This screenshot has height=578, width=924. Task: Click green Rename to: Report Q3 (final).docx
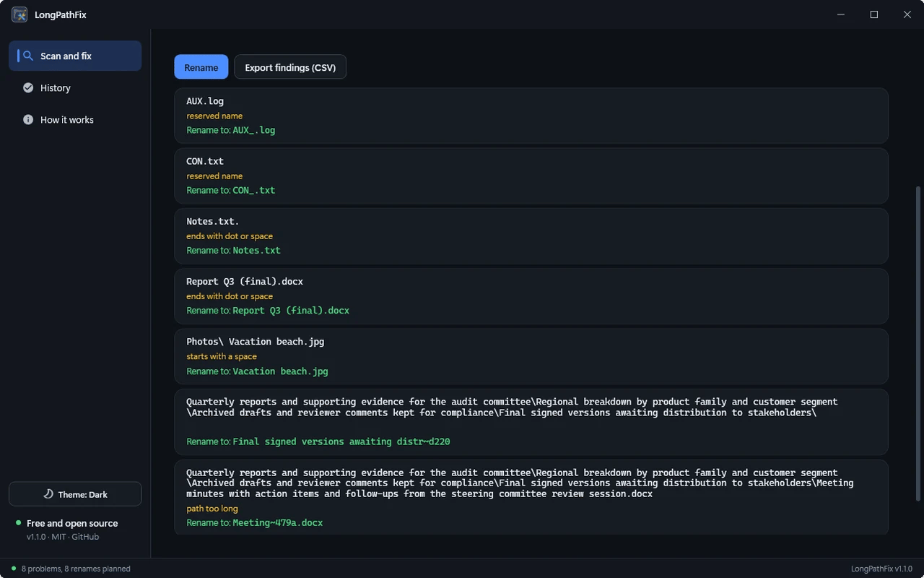(268, 310)
